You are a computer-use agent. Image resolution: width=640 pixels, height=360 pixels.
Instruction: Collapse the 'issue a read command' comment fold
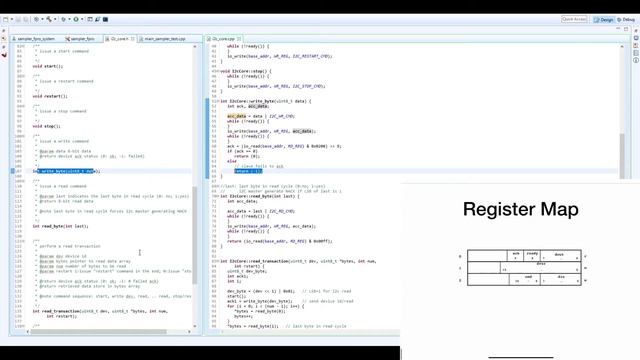24,181
